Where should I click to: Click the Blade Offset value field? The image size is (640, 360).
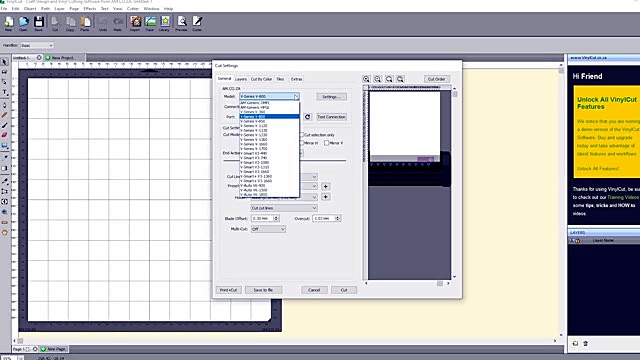pos(262,219)
